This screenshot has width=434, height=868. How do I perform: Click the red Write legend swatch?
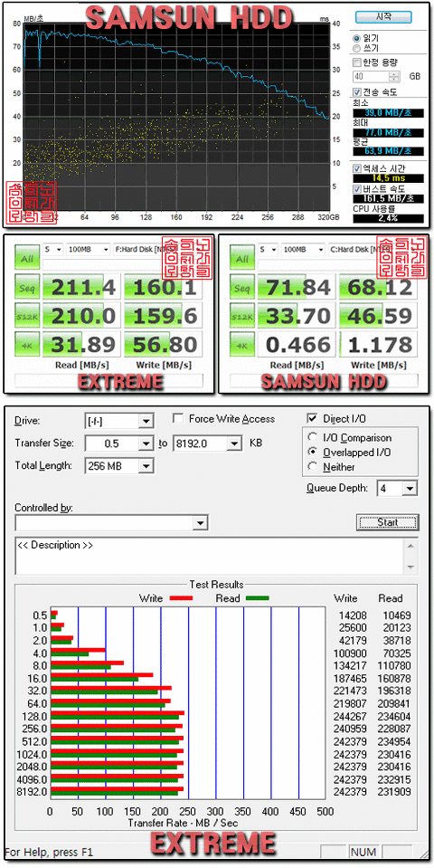pos(179,598)
